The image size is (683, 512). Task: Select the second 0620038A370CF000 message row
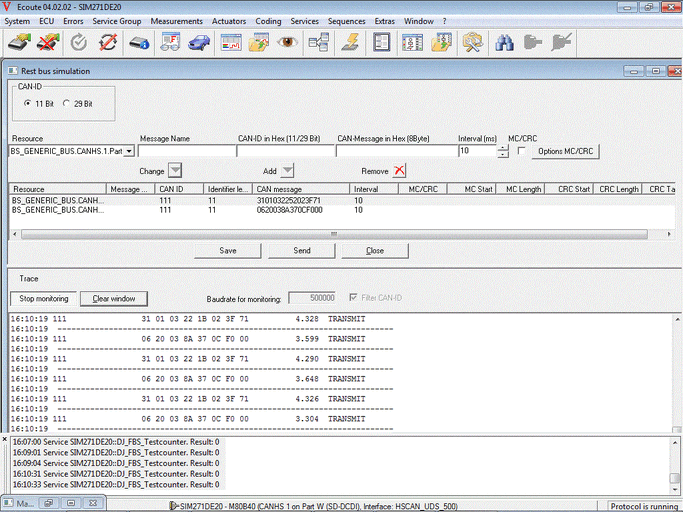[x=290, y=211]
